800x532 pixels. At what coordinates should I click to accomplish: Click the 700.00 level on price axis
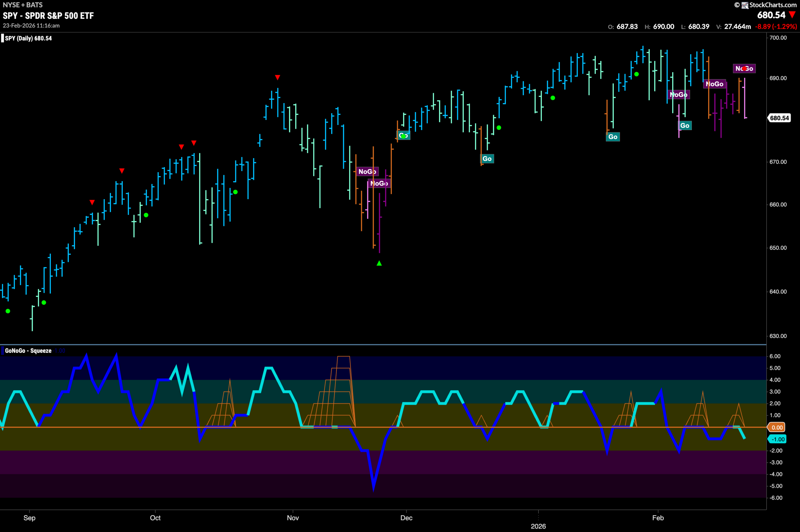coord(778,38)
